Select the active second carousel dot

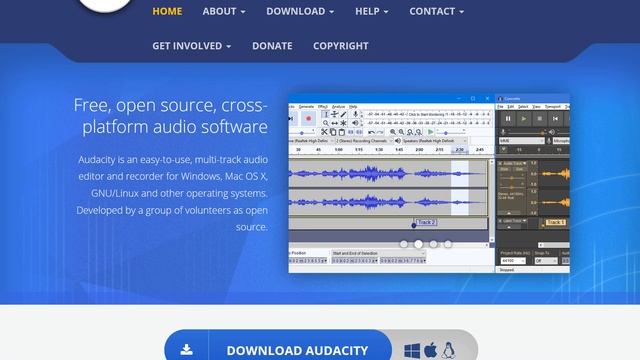[418, 244]
